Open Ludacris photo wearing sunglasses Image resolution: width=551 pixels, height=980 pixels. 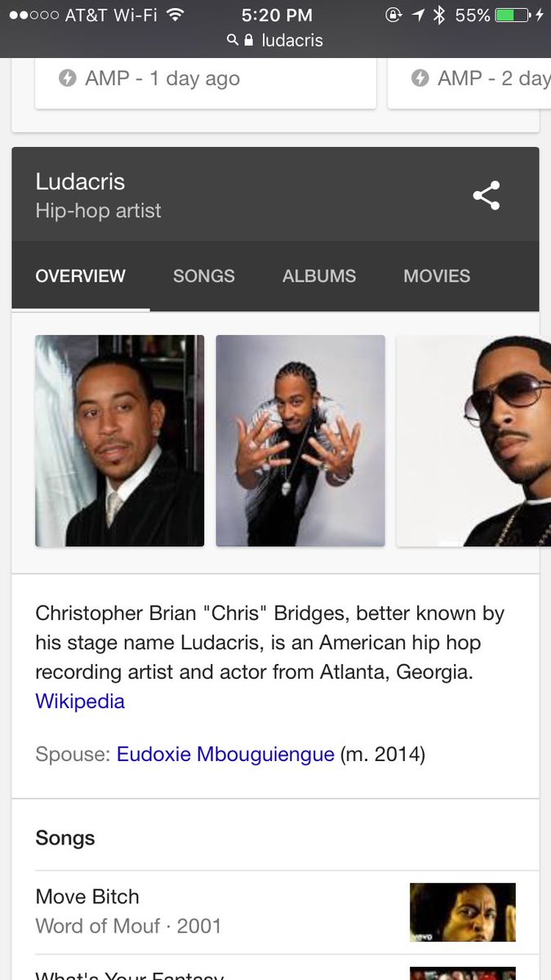[x=474, y=441]
